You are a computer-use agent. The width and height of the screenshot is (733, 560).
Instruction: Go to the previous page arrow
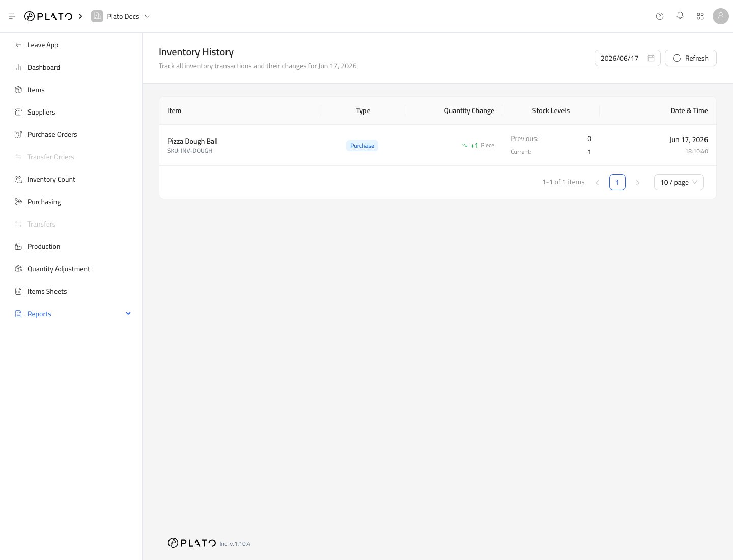coord(597,182)
